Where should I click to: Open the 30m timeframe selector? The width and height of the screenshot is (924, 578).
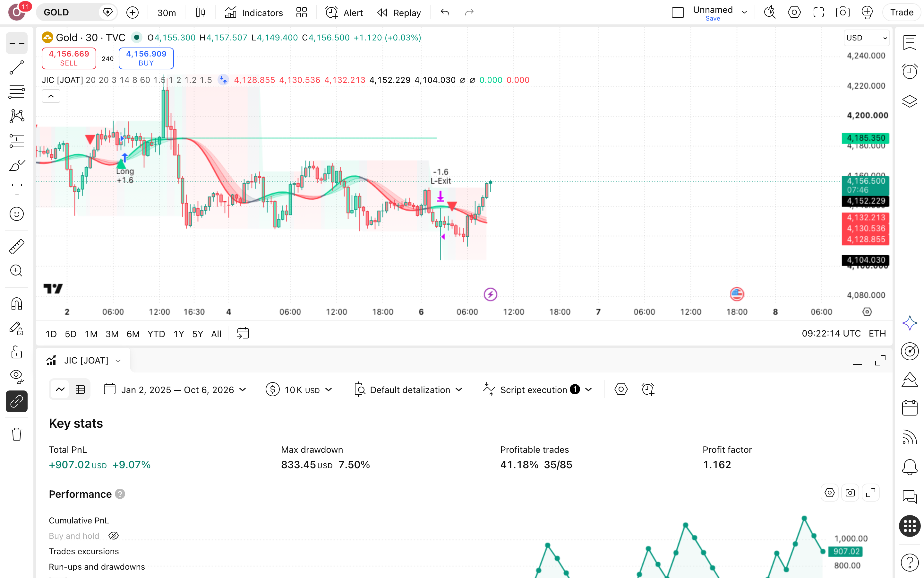click(x=167, y=13)
